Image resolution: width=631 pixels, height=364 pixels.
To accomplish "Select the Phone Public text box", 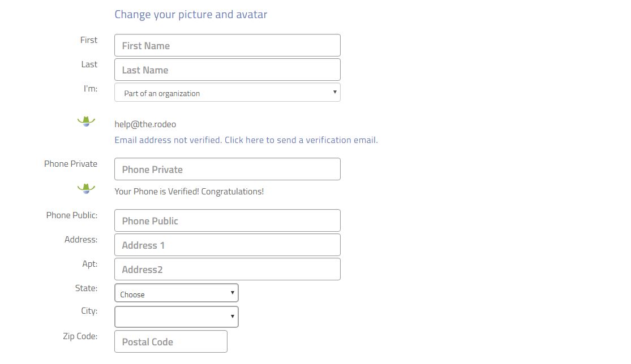I will (x=227, y=220).
